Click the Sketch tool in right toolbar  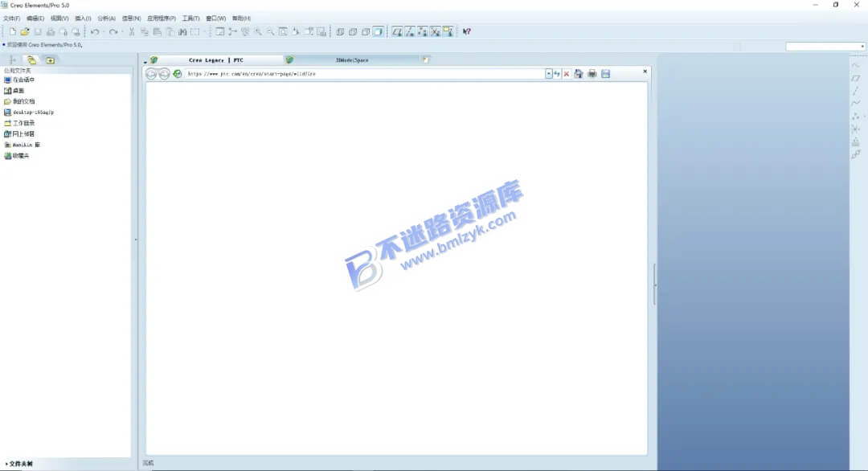(x=856, y=65)
